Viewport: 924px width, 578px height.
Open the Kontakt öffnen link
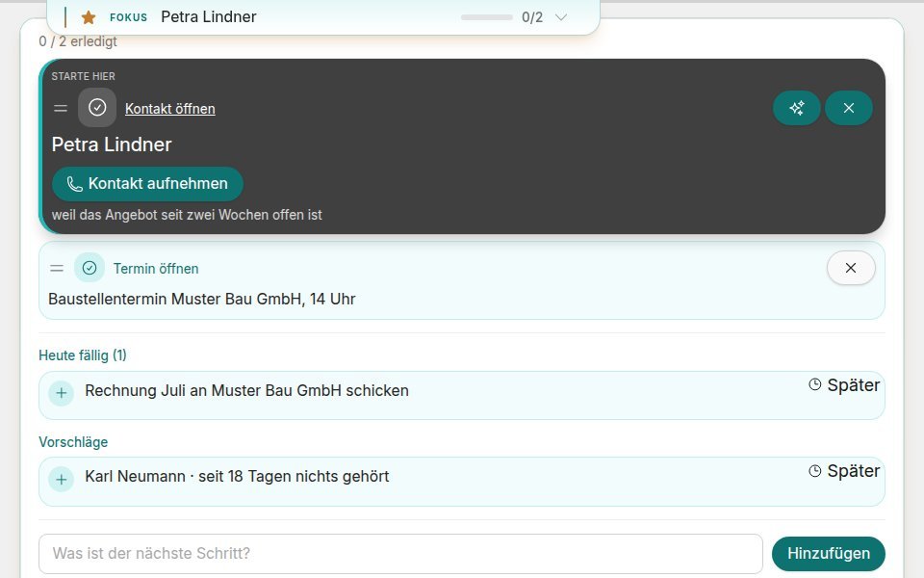[x=169, y=109]
